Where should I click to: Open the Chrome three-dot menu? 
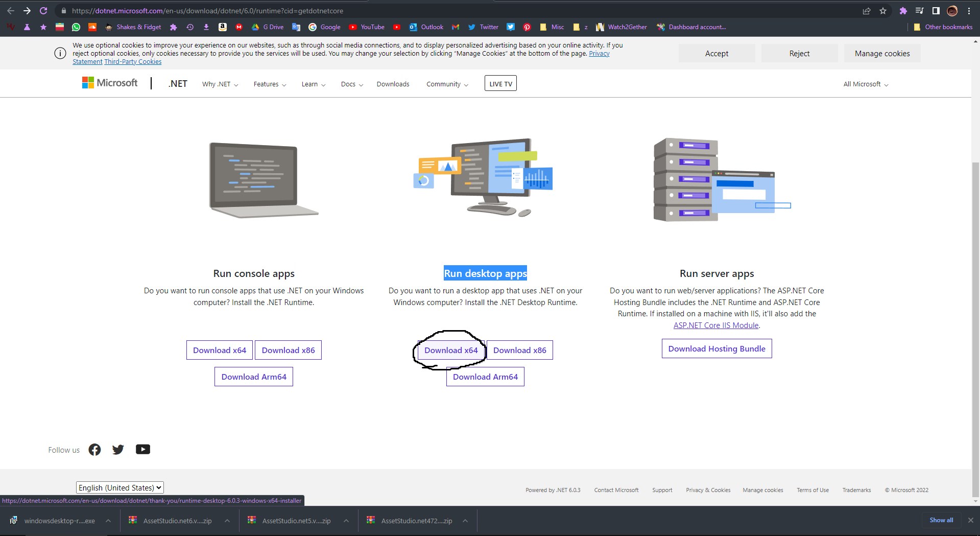coord(969,11)
